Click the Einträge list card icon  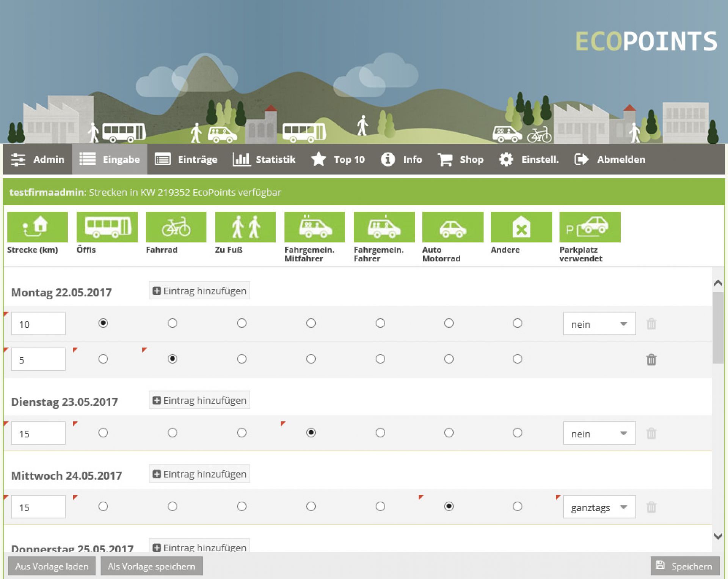coord(163,159)
